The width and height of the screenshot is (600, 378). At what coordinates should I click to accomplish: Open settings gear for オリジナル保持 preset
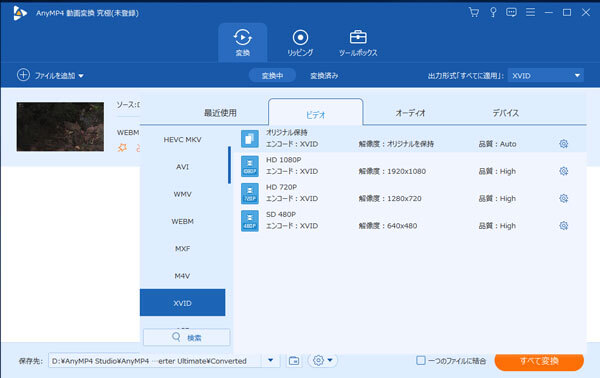coord(564,144)
